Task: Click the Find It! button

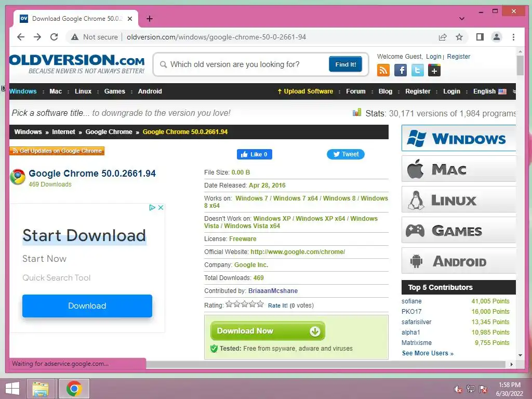Action: (345, 64)
